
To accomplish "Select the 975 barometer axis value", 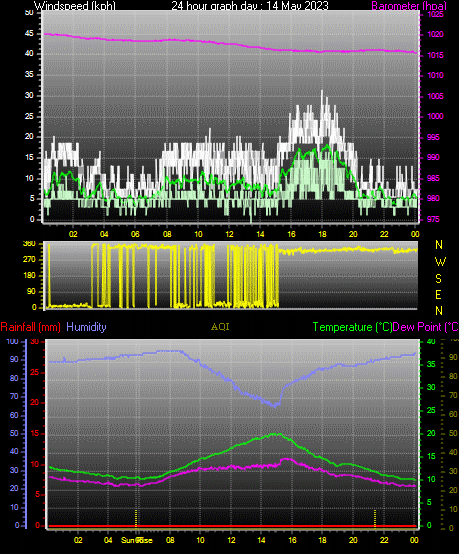I will point(433,219).
